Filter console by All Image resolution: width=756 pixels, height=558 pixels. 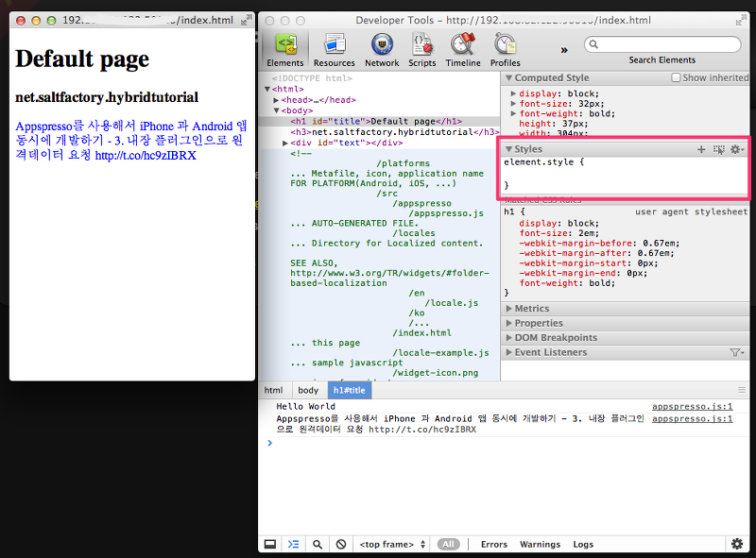click(448, 544)
